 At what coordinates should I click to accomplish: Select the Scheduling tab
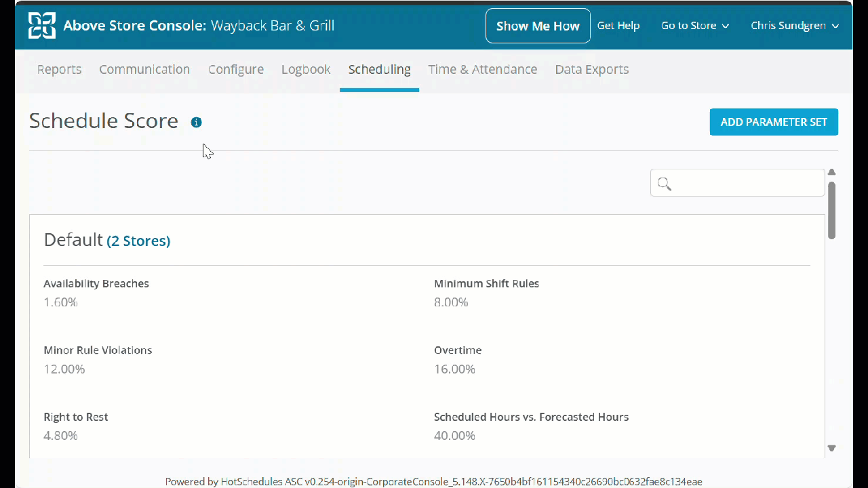[x=379, y=69]
